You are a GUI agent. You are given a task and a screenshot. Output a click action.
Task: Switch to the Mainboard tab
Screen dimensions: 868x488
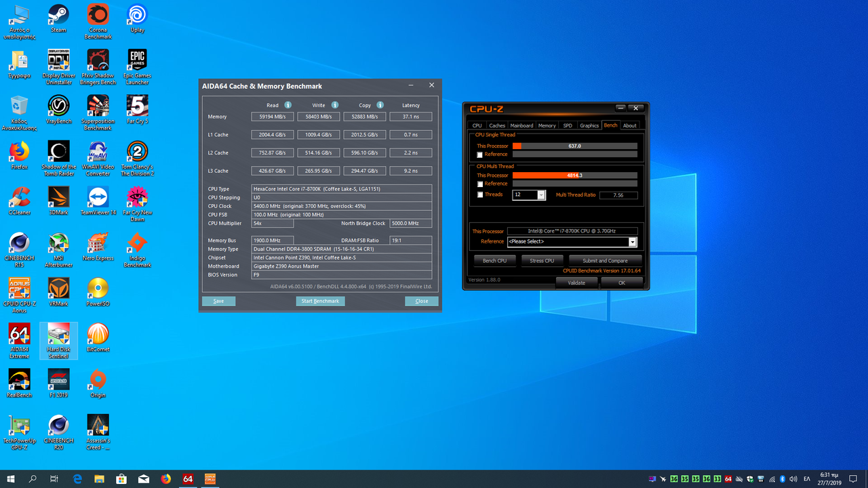click(521, 125)
